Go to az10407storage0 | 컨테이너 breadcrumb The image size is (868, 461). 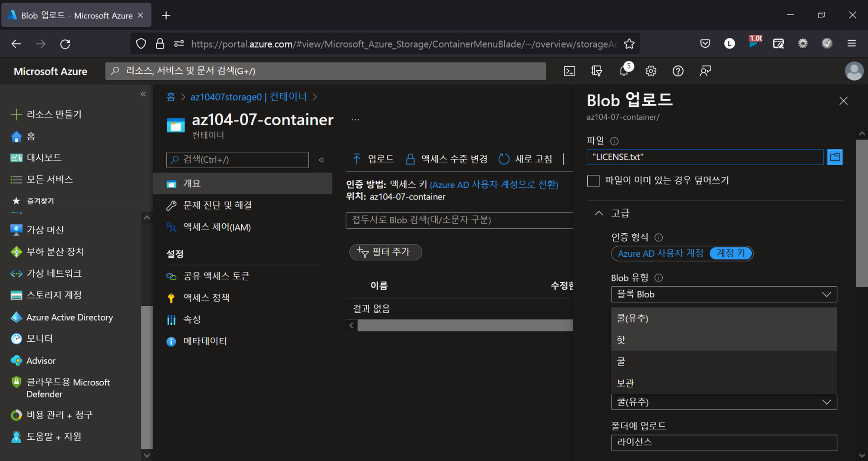(249, 97)
